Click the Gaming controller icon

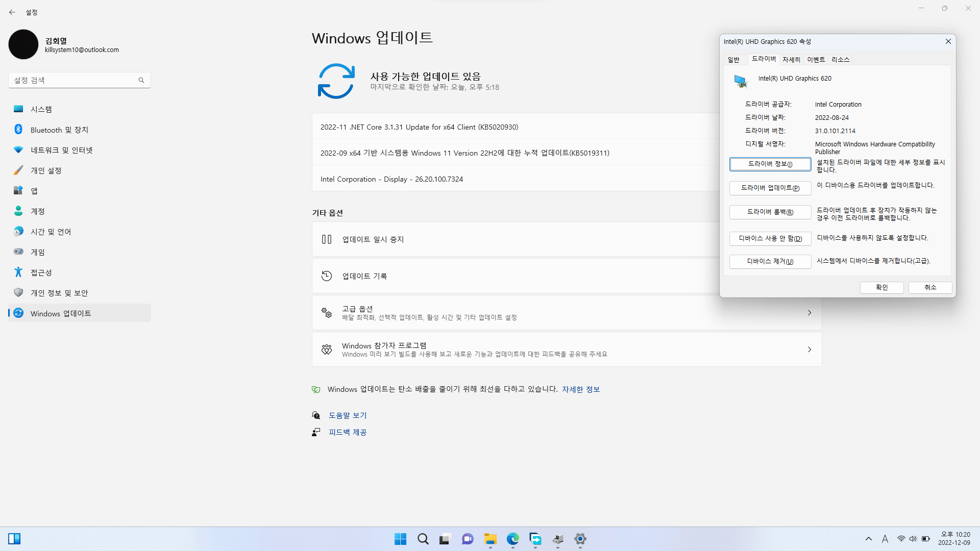[x=18, y=252]
